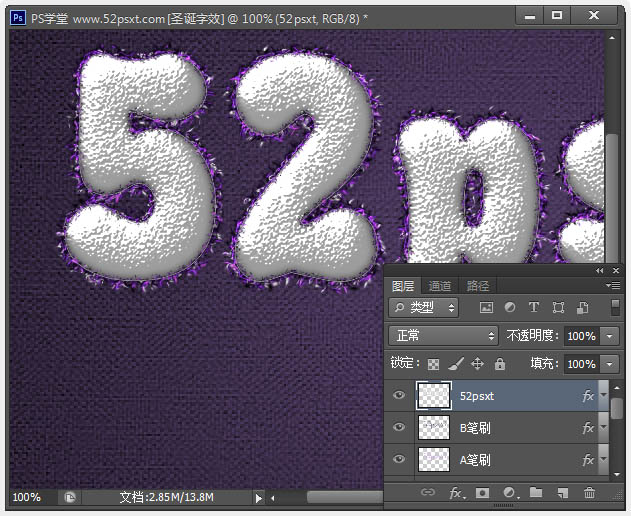Filter layers by type (T) icon
This screenshot has height=516, width=631.
point(534,307)
